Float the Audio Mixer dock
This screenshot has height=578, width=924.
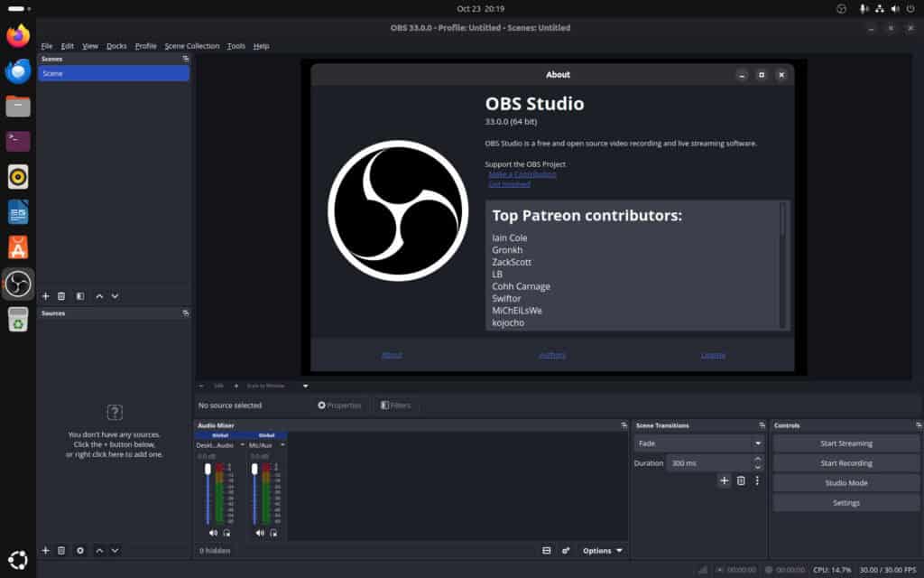[x=624, y=425]
